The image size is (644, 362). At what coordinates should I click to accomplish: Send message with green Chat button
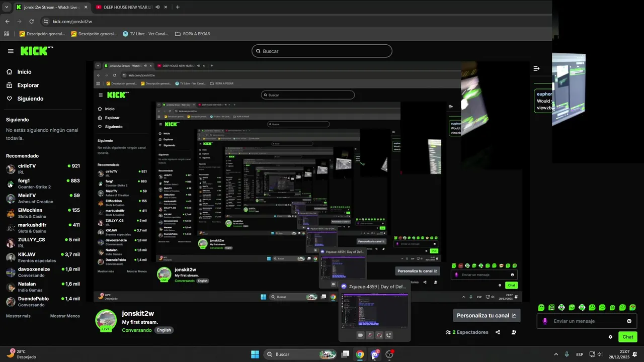(x=627, y=337)
